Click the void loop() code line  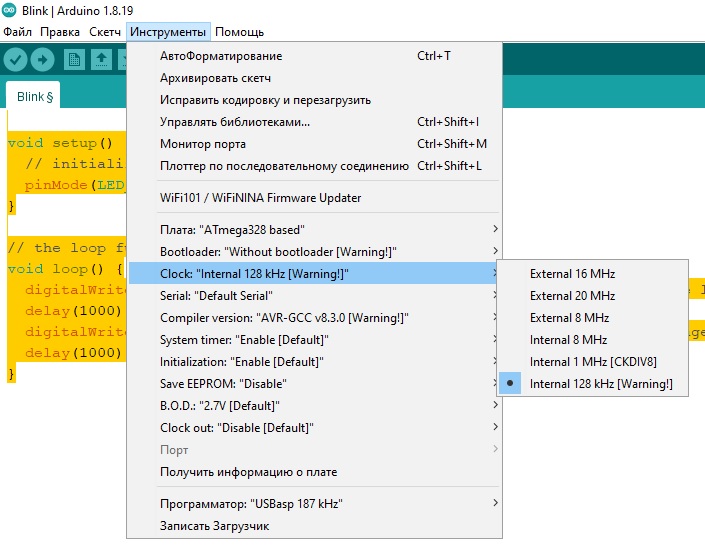pyautogui.click(x=66, y=269)
